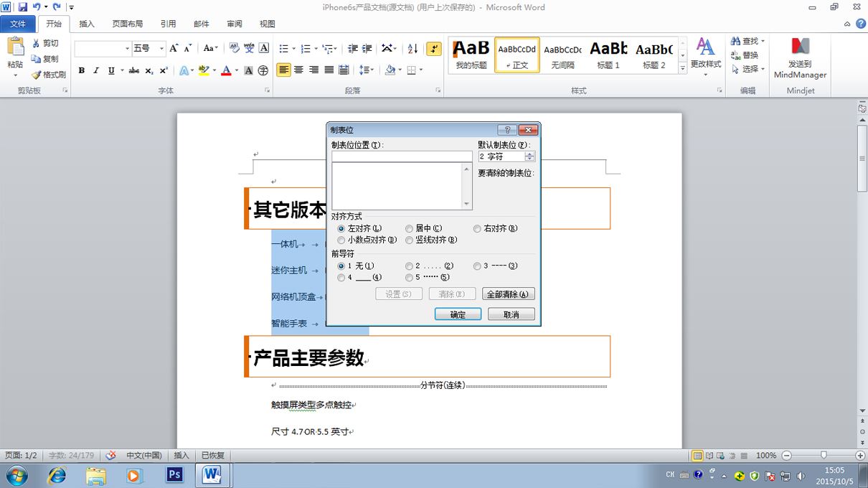Click the 全部清除 button

[x=508, y=294]
